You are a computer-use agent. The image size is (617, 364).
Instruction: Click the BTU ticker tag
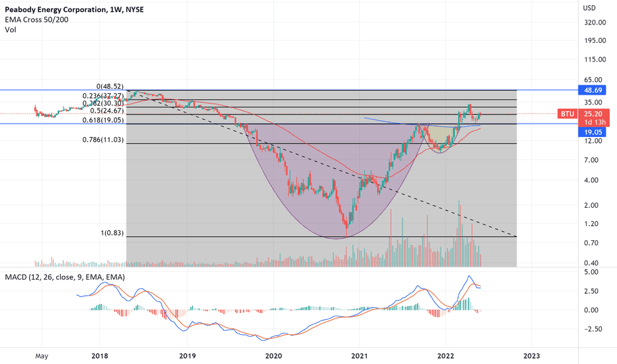(567, 114)
